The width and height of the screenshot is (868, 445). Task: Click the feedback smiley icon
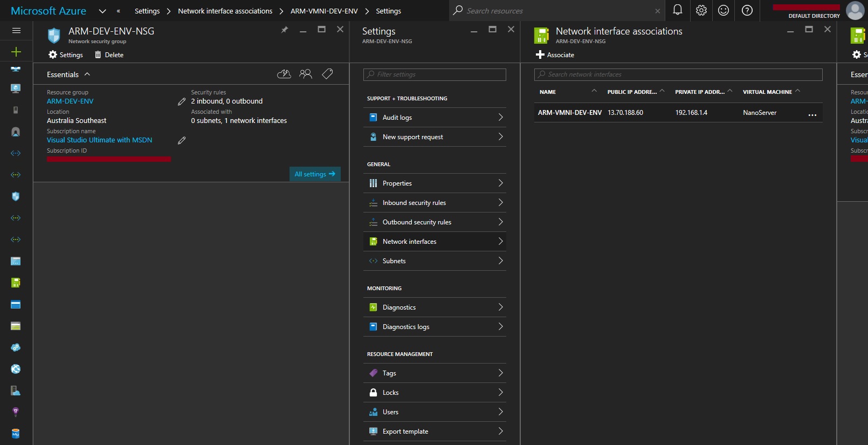[x=724, y=10]
